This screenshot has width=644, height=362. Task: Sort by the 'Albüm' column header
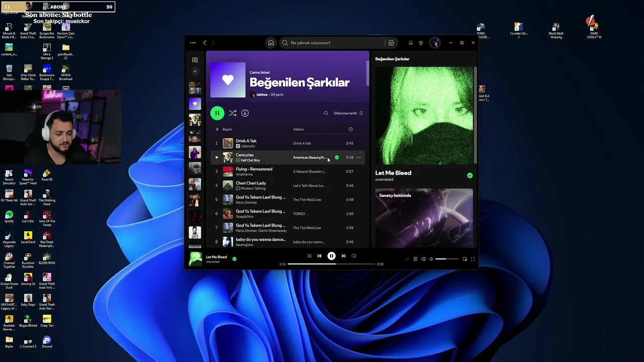point(298,129)
